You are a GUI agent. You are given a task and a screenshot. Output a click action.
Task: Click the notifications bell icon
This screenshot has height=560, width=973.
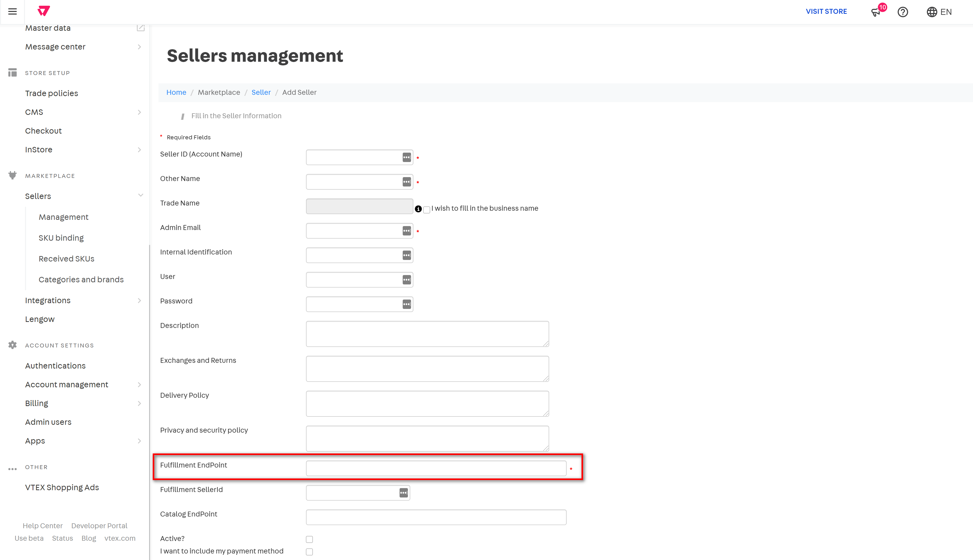click(x=876, y=11)
